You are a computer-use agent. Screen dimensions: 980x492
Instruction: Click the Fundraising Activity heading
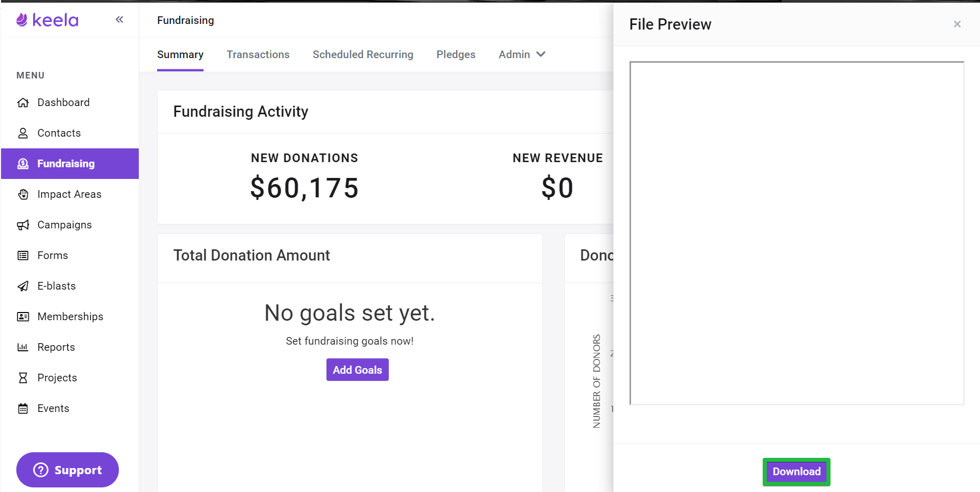[x=241, y=112]
